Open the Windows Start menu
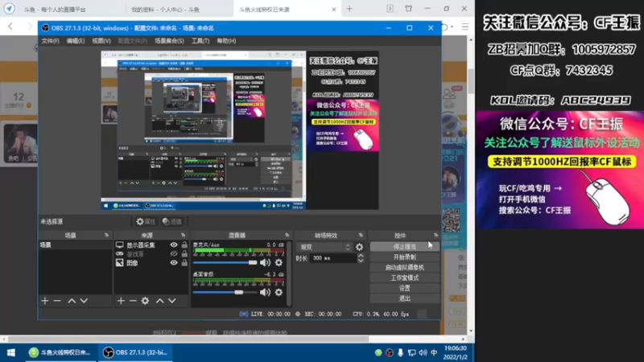 pos(11,352)
